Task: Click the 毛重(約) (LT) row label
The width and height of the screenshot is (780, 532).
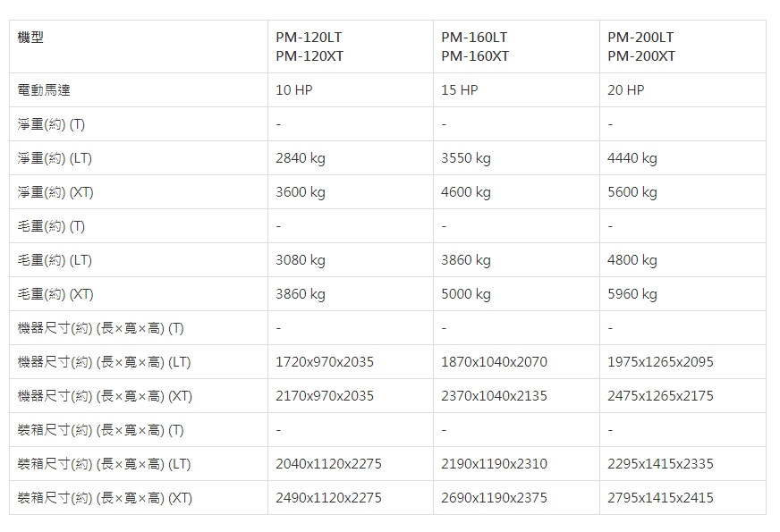Action: [x=55, y=260]
